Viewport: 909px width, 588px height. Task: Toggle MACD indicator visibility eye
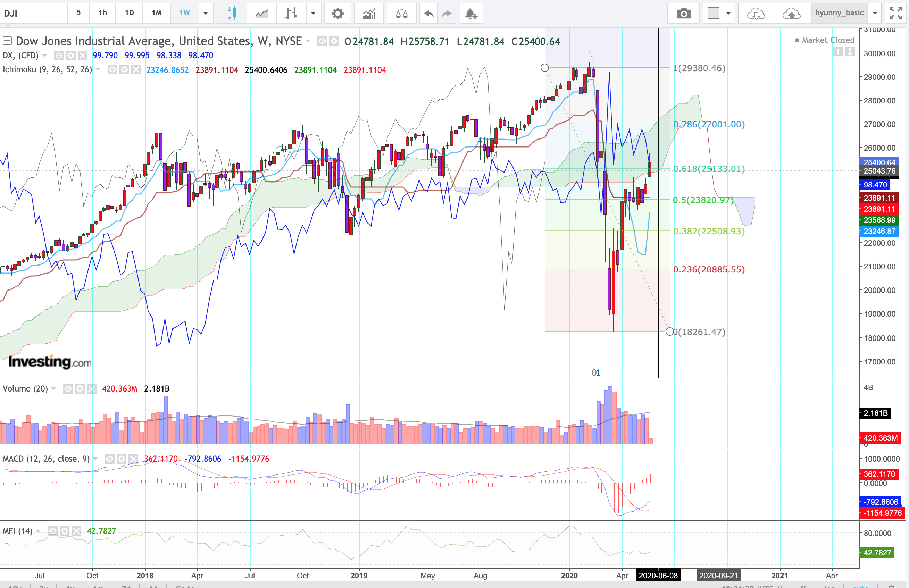pos(110,459)
